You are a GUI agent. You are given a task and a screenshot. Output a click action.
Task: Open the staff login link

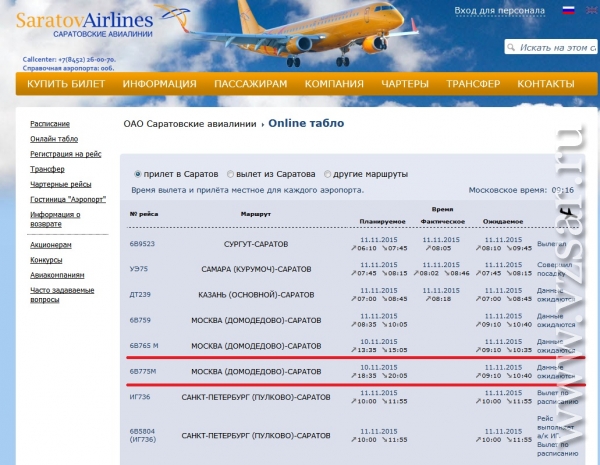tap(499, 11)
